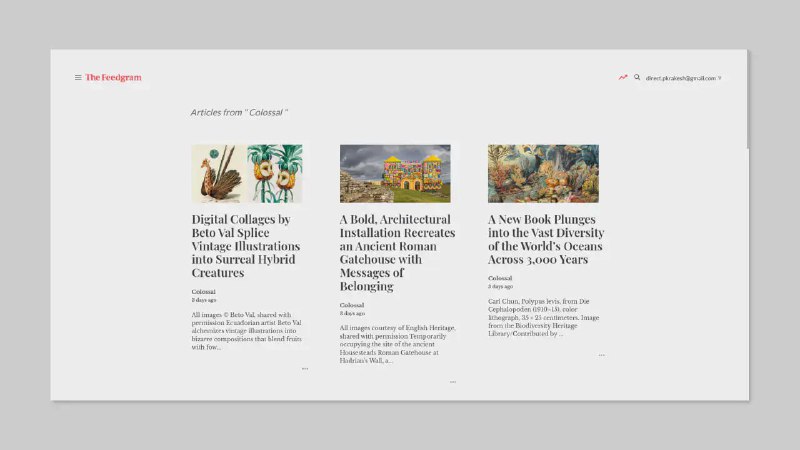Click Colossal source under Architectural Installation article
800x450 pixels.
point(352,305)
